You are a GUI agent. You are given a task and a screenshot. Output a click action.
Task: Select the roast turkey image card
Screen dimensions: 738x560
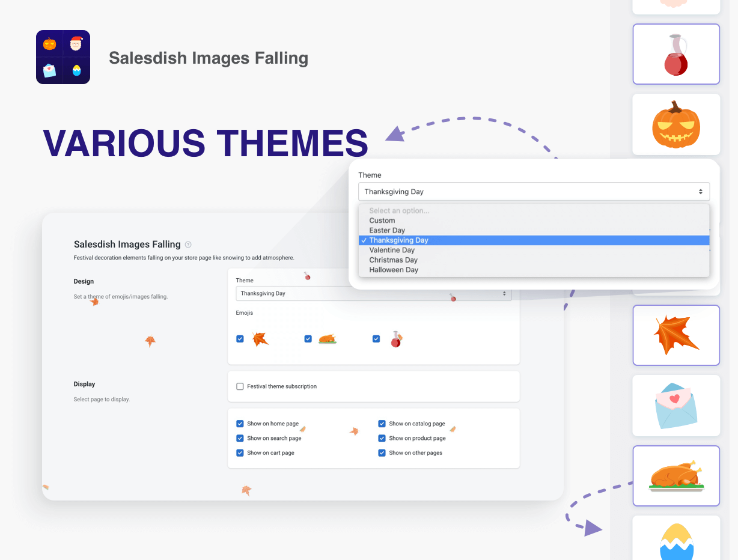676,476
